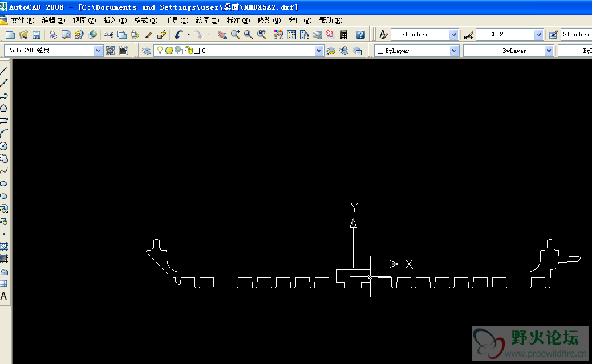The image size is (592, 364).
Task: Expand the layer list dropdown arrow
Action: click(319, 51)
